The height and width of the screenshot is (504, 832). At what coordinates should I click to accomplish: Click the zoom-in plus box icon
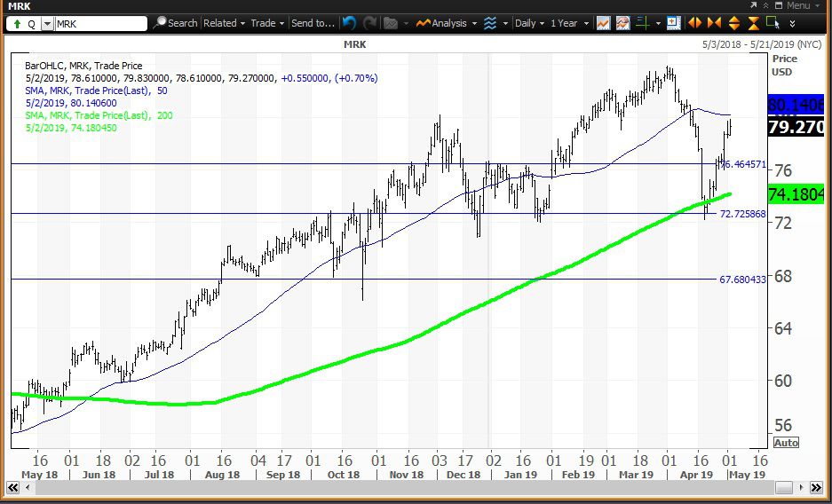tap(673, 23)
